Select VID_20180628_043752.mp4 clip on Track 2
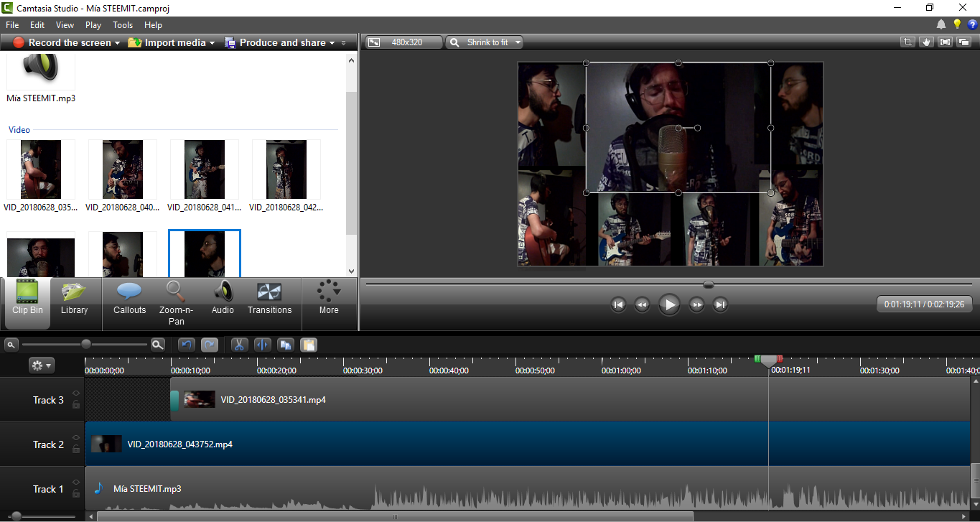The image size is (980, 522). pos(528,444)
